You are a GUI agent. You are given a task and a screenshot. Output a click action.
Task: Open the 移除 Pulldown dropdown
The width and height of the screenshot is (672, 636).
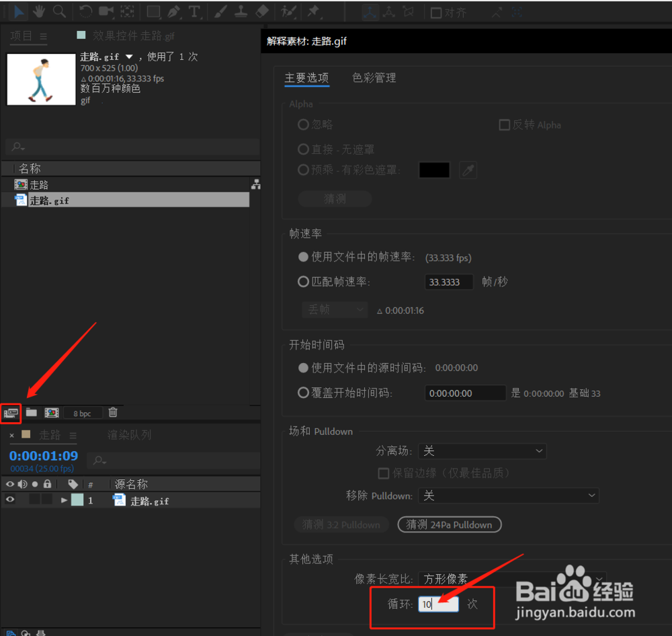coord(509,495)
